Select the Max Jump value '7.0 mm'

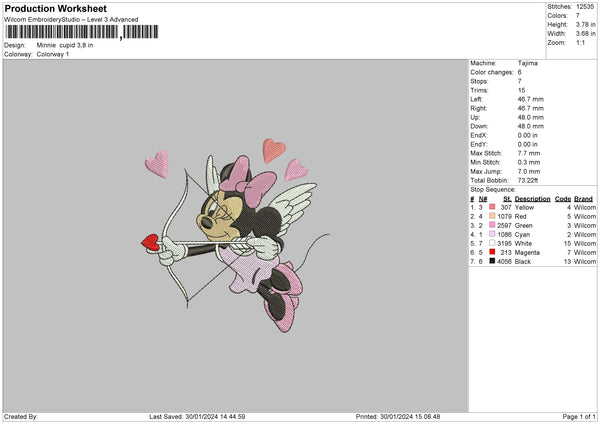coord(529,171)
